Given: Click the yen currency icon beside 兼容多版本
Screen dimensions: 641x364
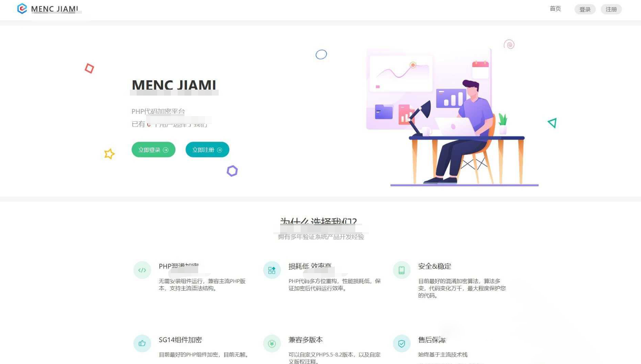Looking at the screenshot, I should pos(272,343).
